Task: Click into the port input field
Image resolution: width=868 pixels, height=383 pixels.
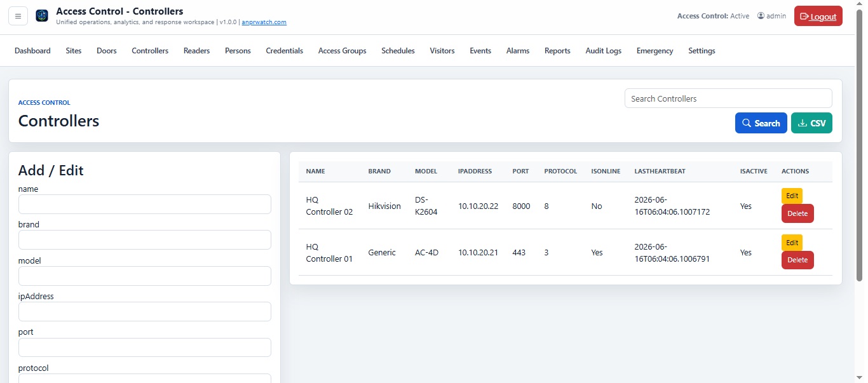Action: point(145,347)
